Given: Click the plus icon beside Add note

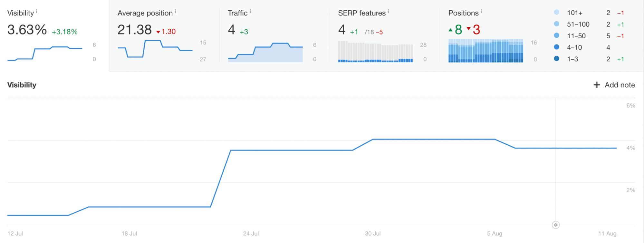Looking at the screenshot, I should (597, 85).
